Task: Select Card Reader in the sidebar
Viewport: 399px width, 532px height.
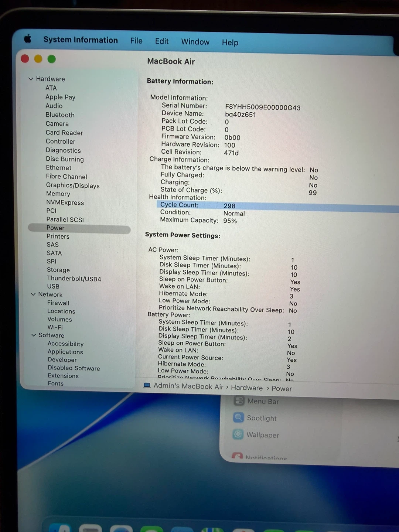Action: click(x=64, y=132)
